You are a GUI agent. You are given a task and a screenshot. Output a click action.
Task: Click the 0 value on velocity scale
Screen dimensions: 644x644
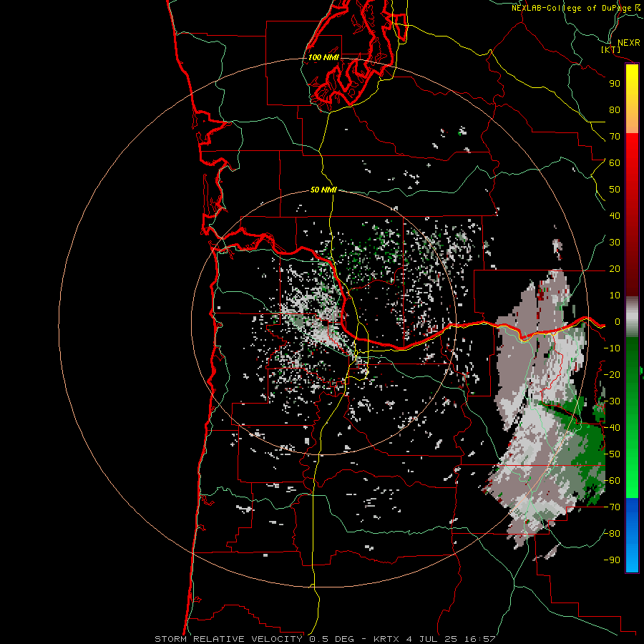click(618, 322)
